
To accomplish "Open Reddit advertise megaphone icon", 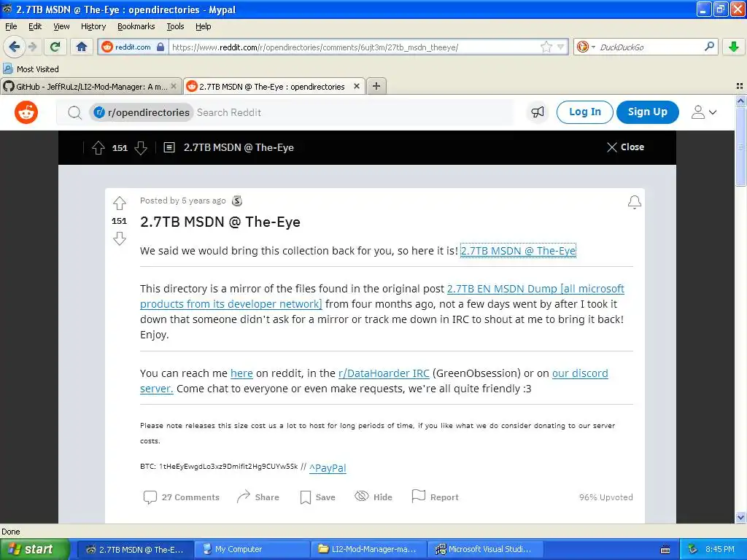I will [538, 112].
